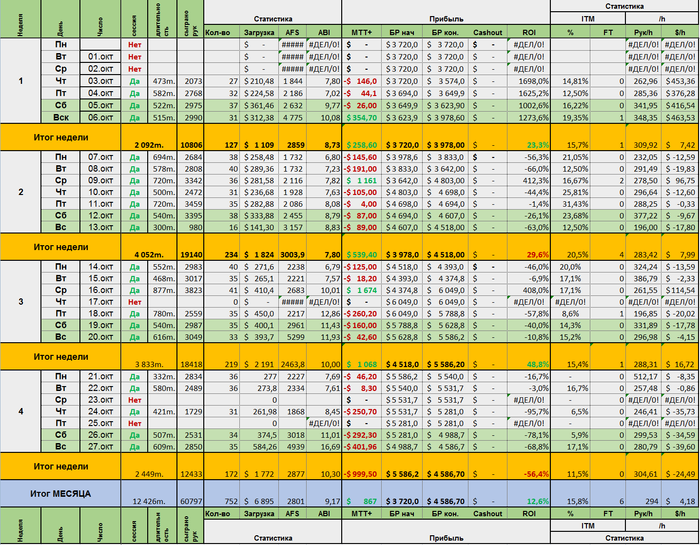Click month total duration 12 426m.
Image resolution: width=700 pixels, height=545 pixels.
point(149,494)
